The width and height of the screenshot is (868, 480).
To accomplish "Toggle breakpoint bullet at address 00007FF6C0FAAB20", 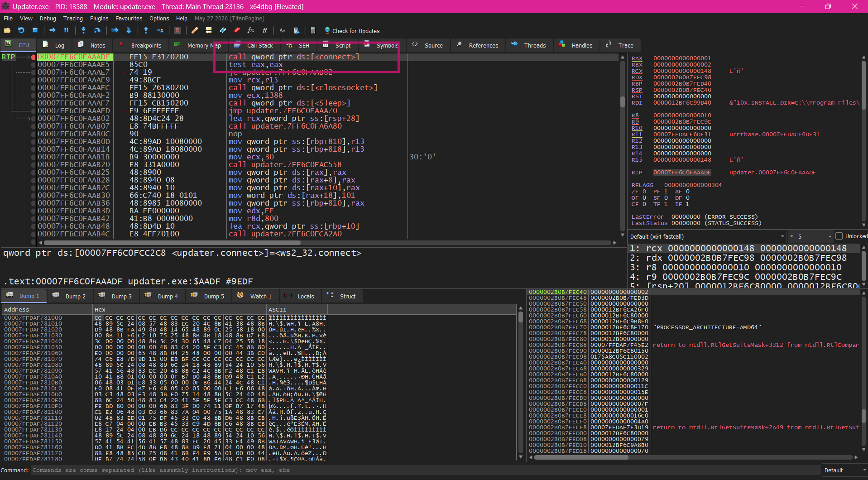I will (x=34, y=164).
